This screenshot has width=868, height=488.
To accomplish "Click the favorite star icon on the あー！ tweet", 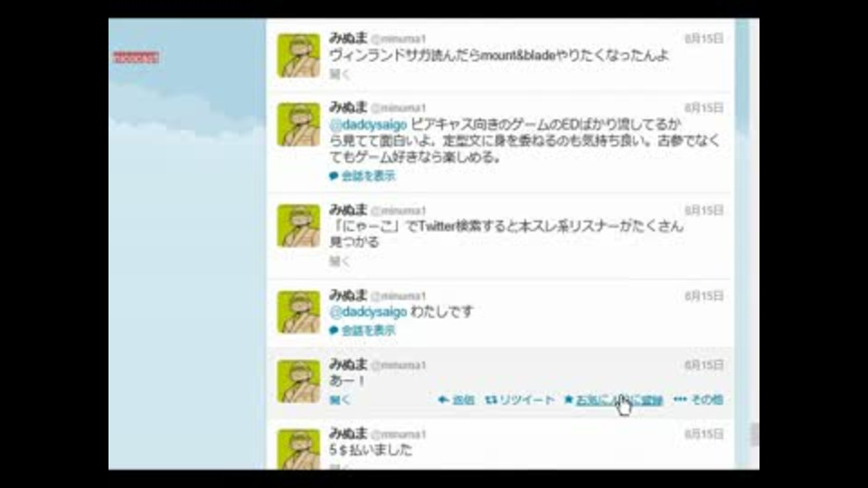I will click(569, 399).
